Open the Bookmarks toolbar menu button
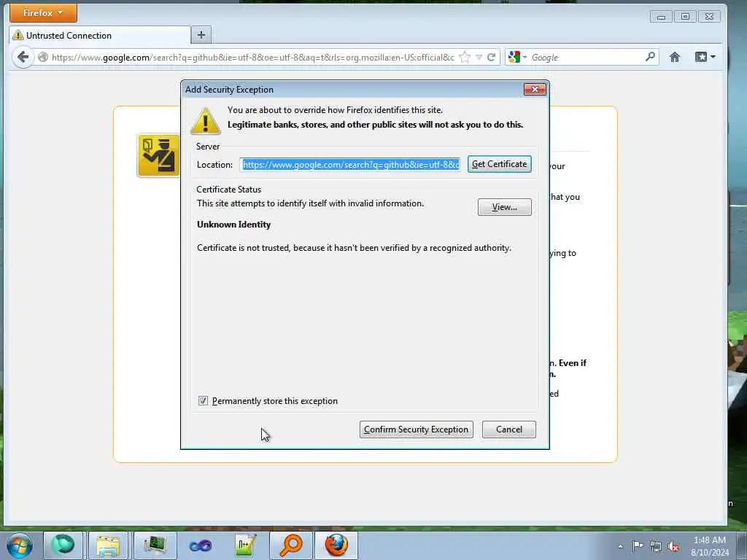 pos(705,57)
